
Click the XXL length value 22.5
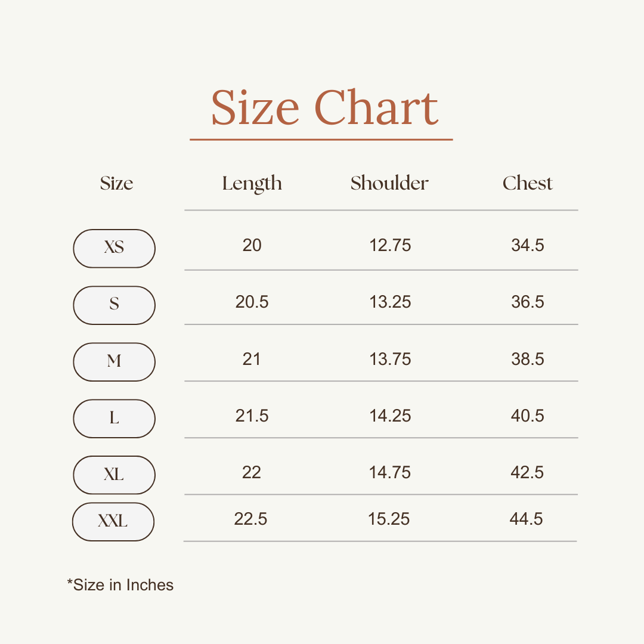[250, 519]
